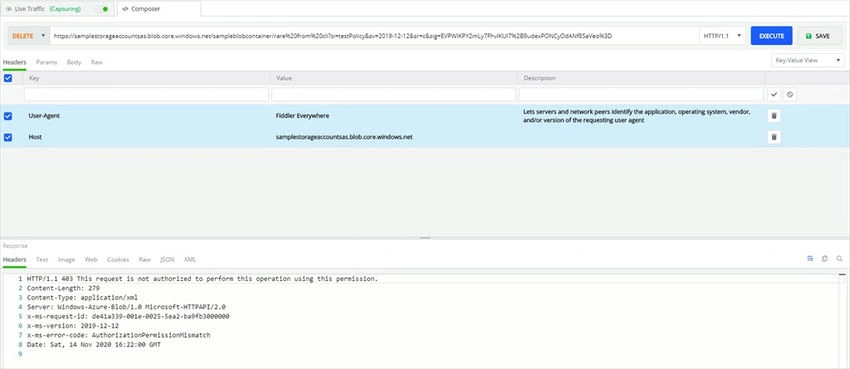Screen dimensions: 850x369
Task: Click the 'Content-Length: 279' response line
Action: (63, 288)
